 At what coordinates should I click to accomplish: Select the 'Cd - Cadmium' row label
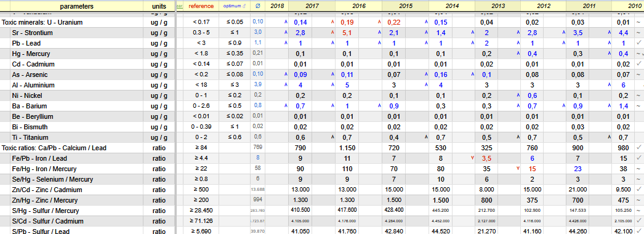pos(33,64)
